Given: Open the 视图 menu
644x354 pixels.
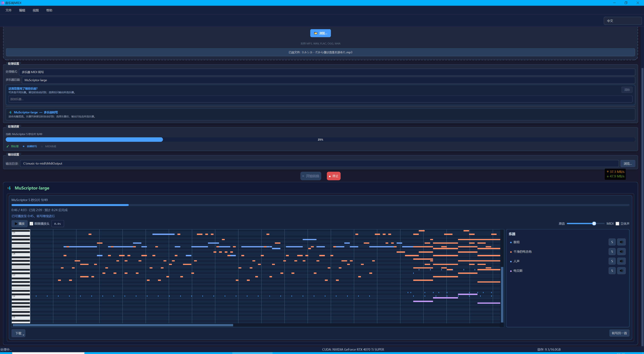Looking at the screenshot, I should point(36,10).
